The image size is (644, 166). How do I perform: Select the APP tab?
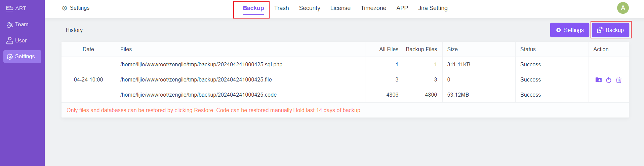402,8
